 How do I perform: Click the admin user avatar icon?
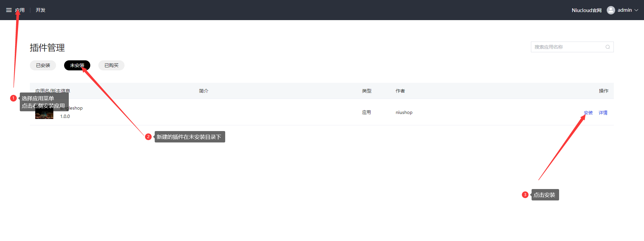pos(611,10)
